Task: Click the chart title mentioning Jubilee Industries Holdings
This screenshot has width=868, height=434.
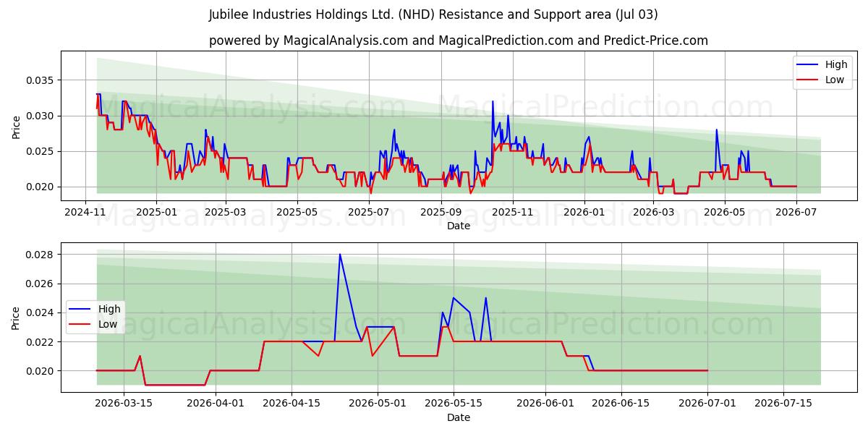Action: coord(433,14)
